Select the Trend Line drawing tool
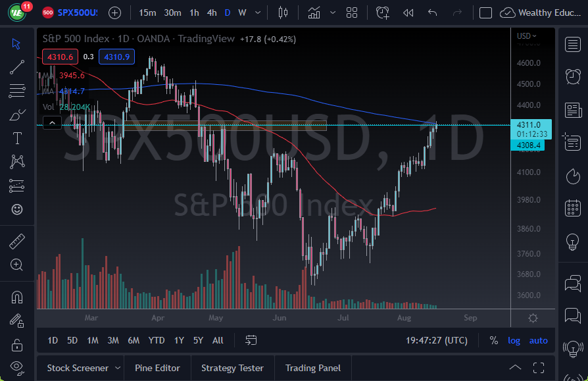 (x=16, y=67)
